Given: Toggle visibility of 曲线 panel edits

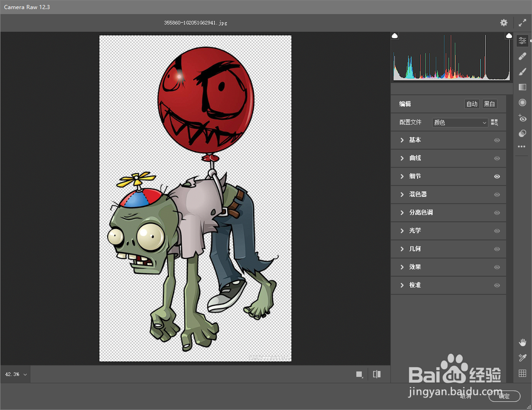Looking at the screenshot, I should pos(497,158).
